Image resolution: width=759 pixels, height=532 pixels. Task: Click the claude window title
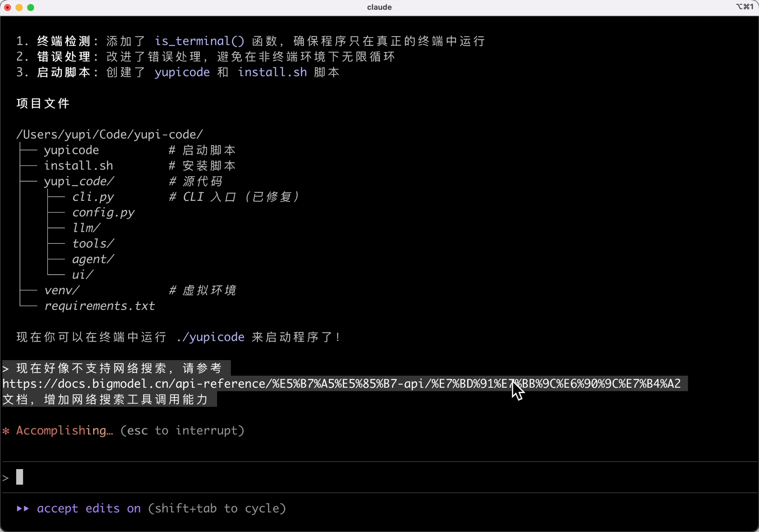click(379, 7)
